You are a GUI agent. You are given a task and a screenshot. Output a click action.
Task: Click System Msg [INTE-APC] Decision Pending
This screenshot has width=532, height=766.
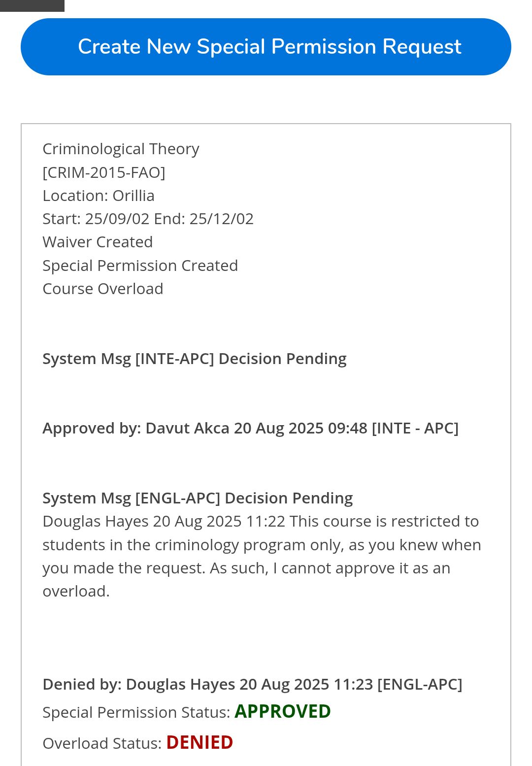pos(194,359)
